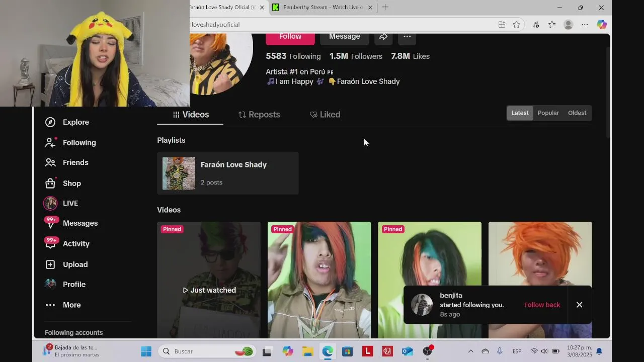Click the 7.8M Likes count
This screenshot has width=644, height=362.
tap(410, 56)
